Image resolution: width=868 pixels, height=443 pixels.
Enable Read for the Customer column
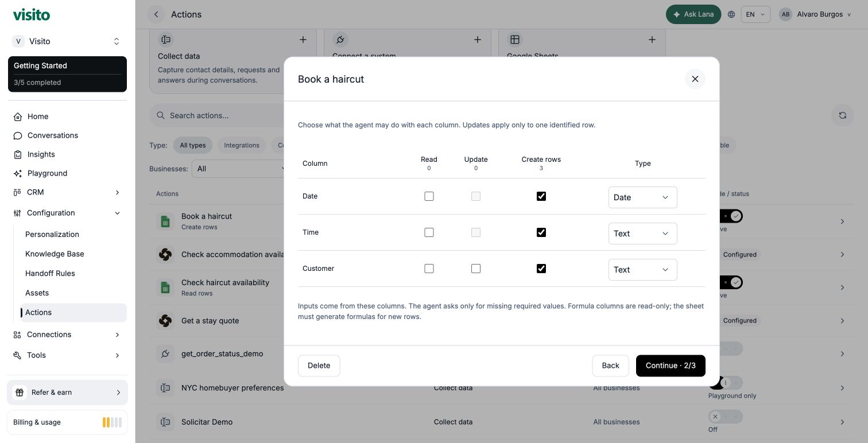tap(429, 269)
